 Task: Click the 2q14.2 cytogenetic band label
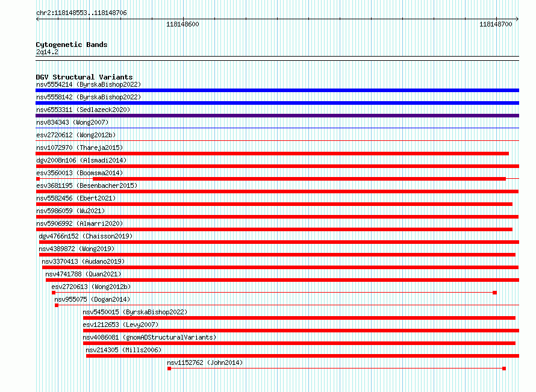pyautogui.click(x=47, y=52)
